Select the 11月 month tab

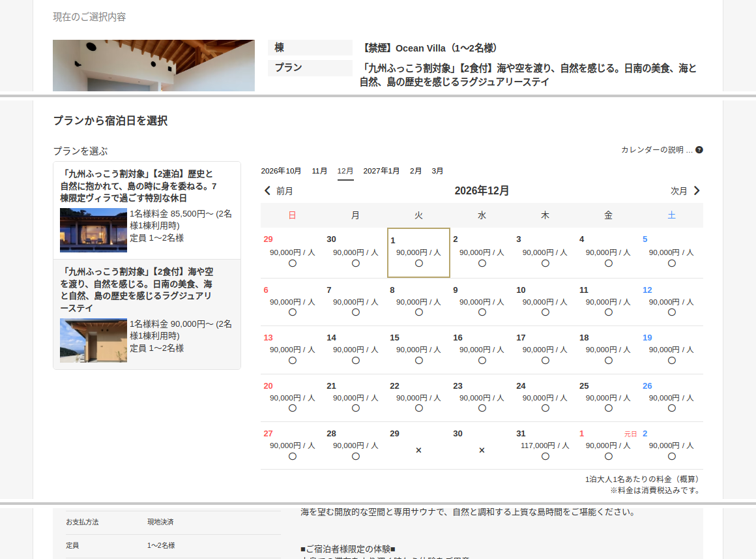click(319, 171)
